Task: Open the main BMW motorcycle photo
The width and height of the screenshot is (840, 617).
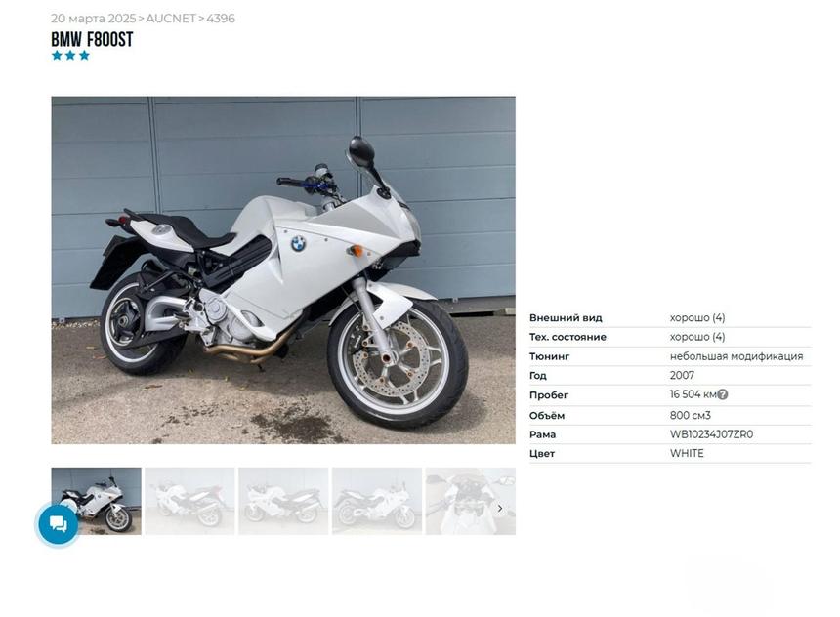Action: click(283, 269)
